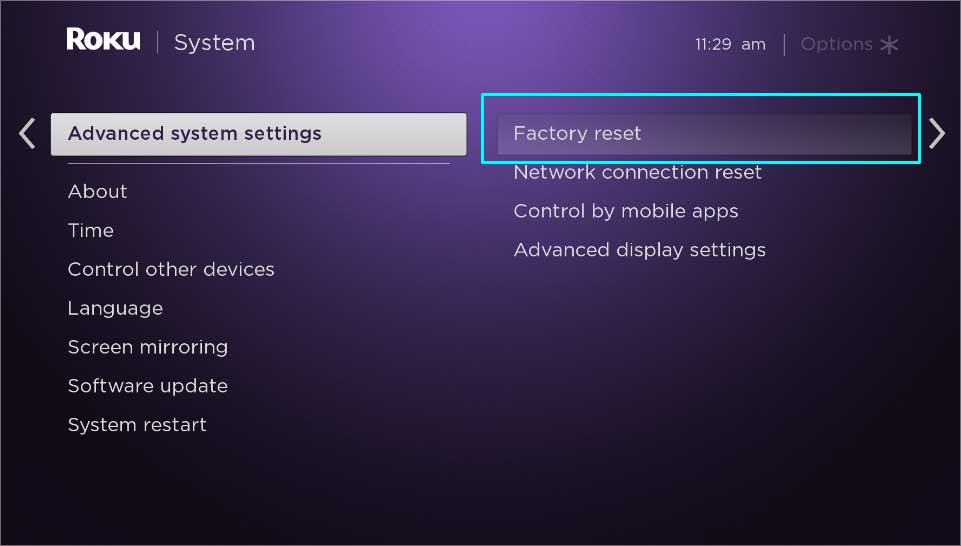Choose Network connection reset

[637, 172]
